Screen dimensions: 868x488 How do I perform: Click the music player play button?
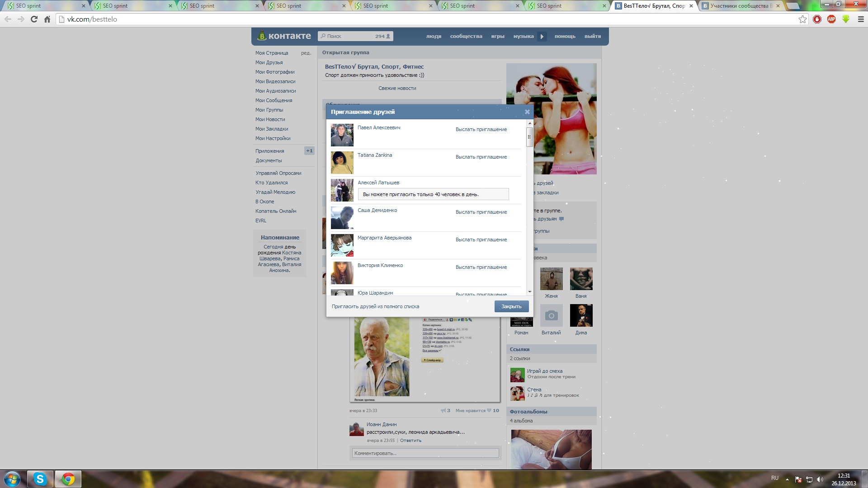542,37
